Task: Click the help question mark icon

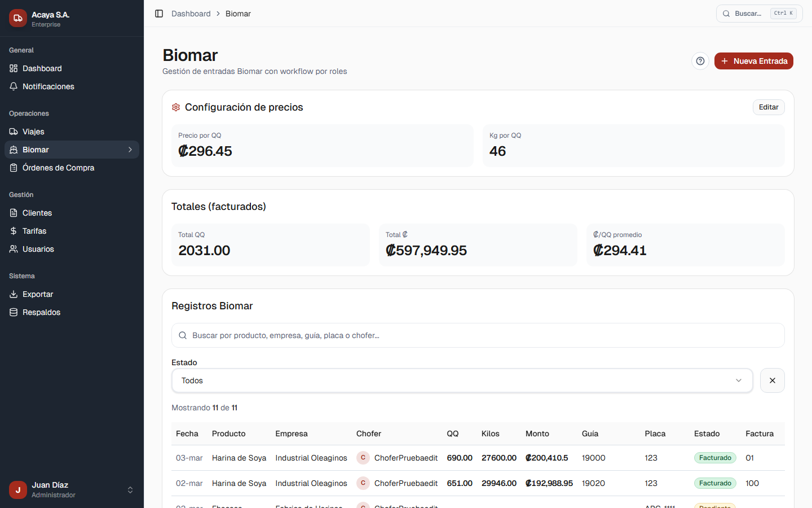Action: pos(700,61)
